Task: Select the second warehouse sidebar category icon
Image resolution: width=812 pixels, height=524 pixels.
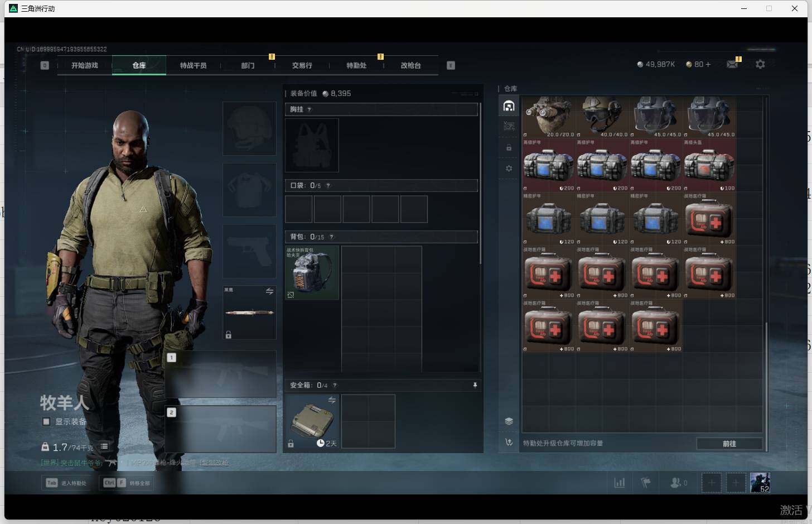Action: [509, 126]
